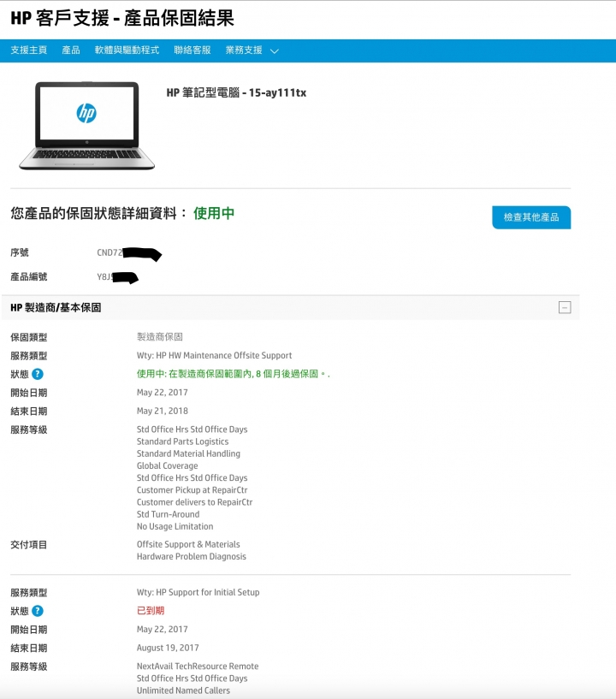Click the red 已到期 status
Screen dimensions: 616x699
point(151,611)
